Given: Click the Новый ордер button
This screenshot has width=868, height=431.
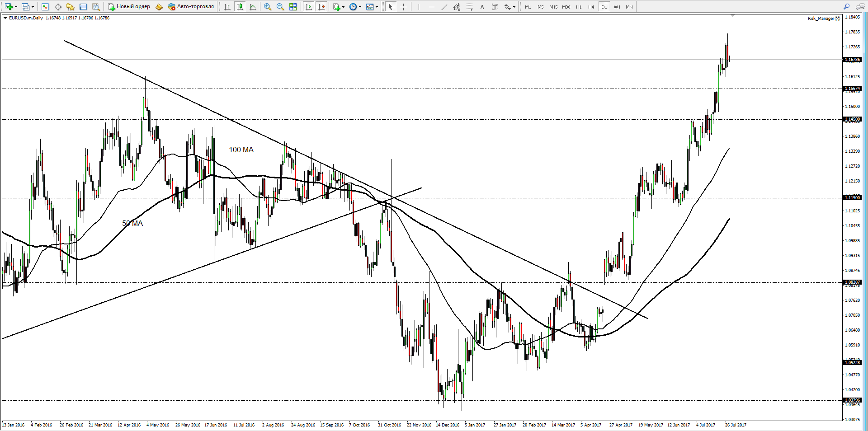Looking at the screenshot, I should coord(129,7).
